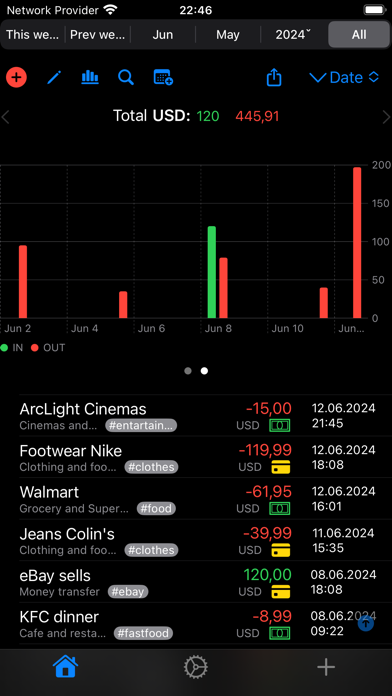Tap the #food tag on Walmart

tap(156, 508)
